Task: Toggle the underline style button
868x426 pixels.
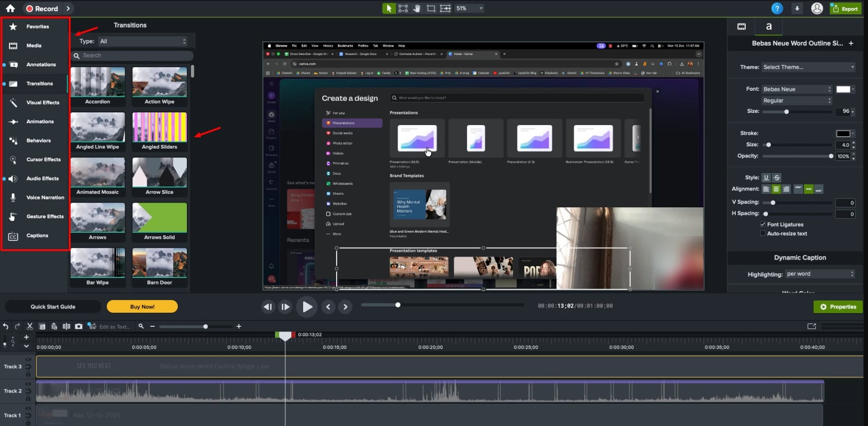Action: click(766, 178)
